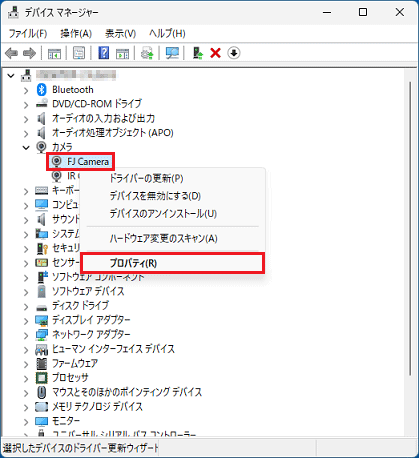This screenshot has width=419, height=458.
Task: Open the properties sheet toolbar icon
Action: coord(79,53)
